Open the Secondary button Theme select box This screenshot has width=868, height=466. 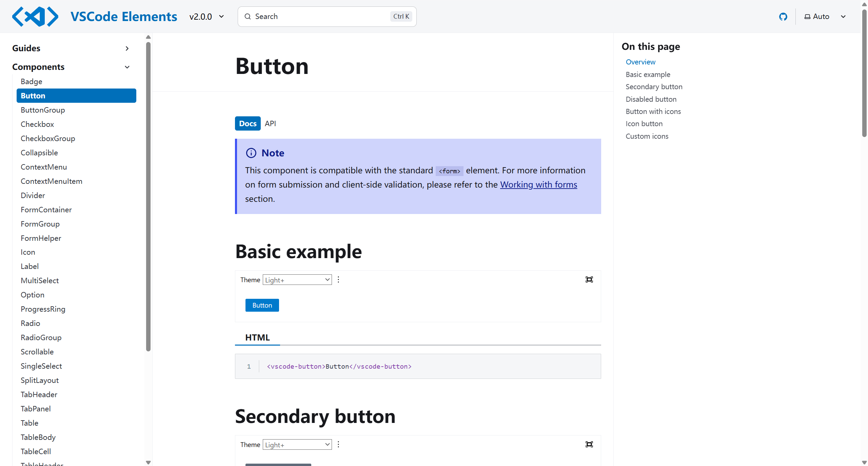coord(297,445)
